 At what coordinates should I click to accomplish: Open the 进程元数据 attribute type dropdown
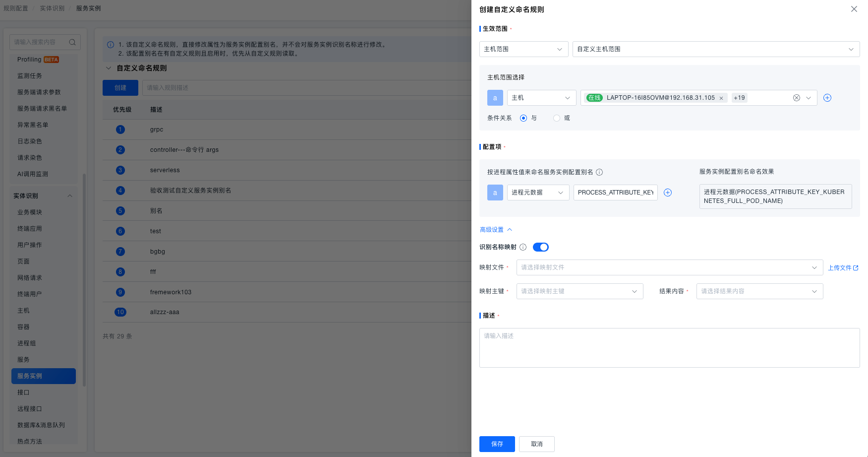coord(538,193)
